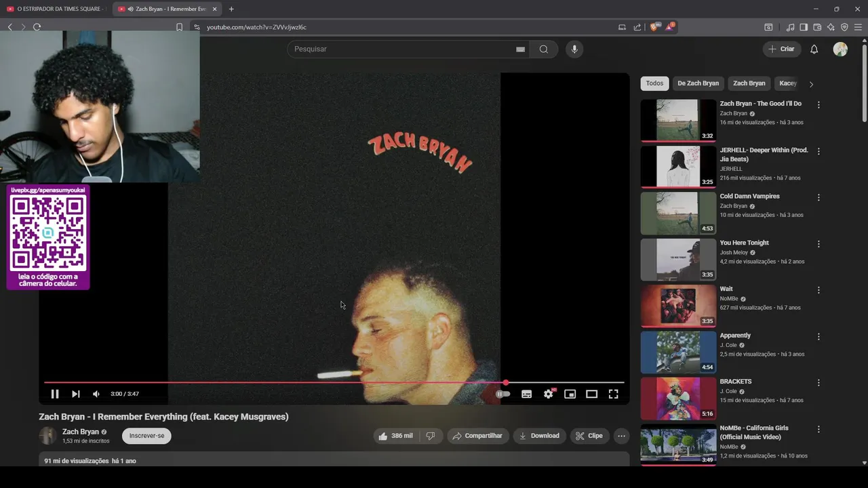The image size is (868, 488).
Task: Click the Apparently video title
Action: [735, 335]
